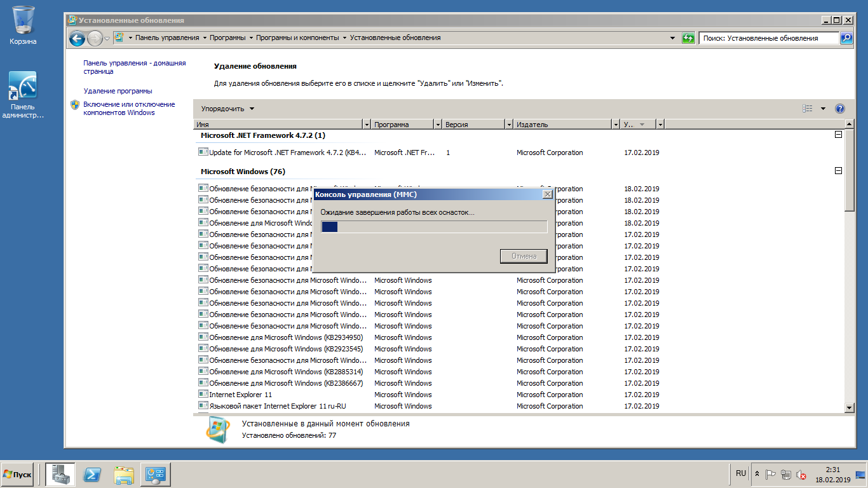Click the change view icon

point(808,109)
